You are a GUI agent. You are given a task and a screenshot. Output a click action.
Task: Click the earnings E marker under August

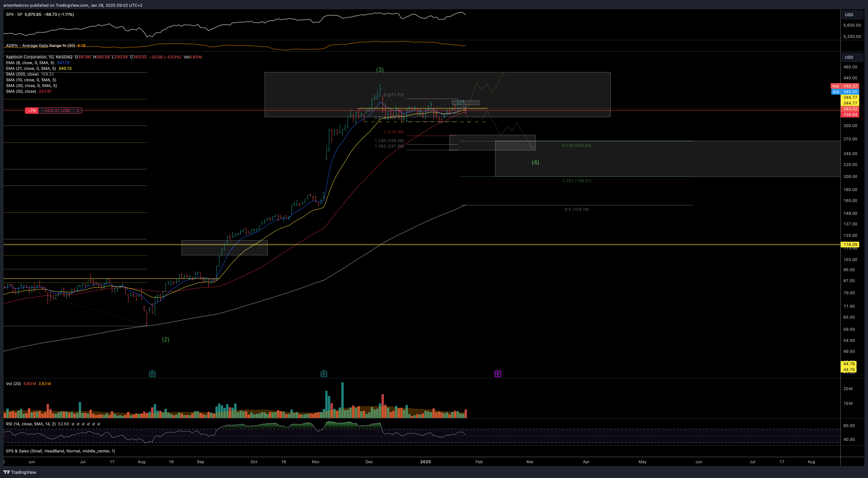152,373
